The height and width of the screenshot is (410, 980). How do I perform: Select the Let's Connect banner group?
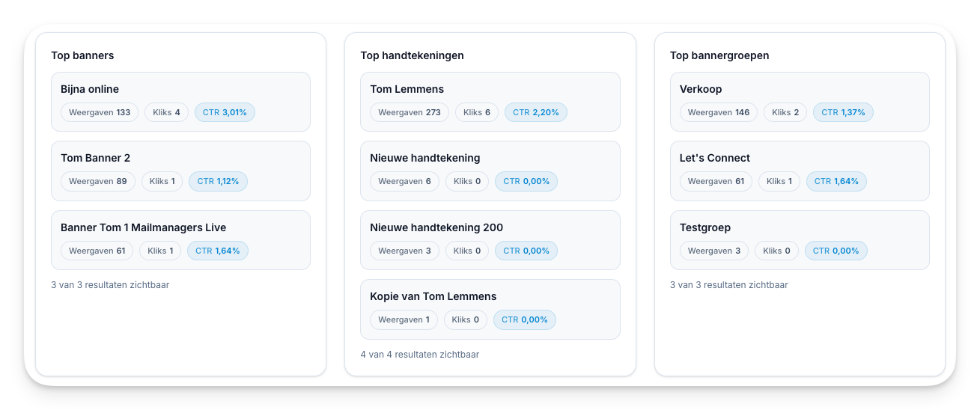714,158
